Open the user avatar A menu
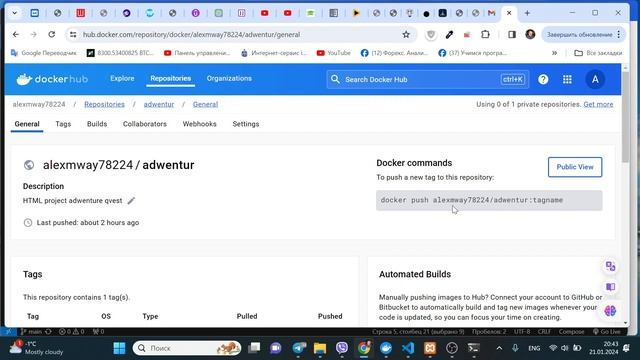 click(595, 79)
